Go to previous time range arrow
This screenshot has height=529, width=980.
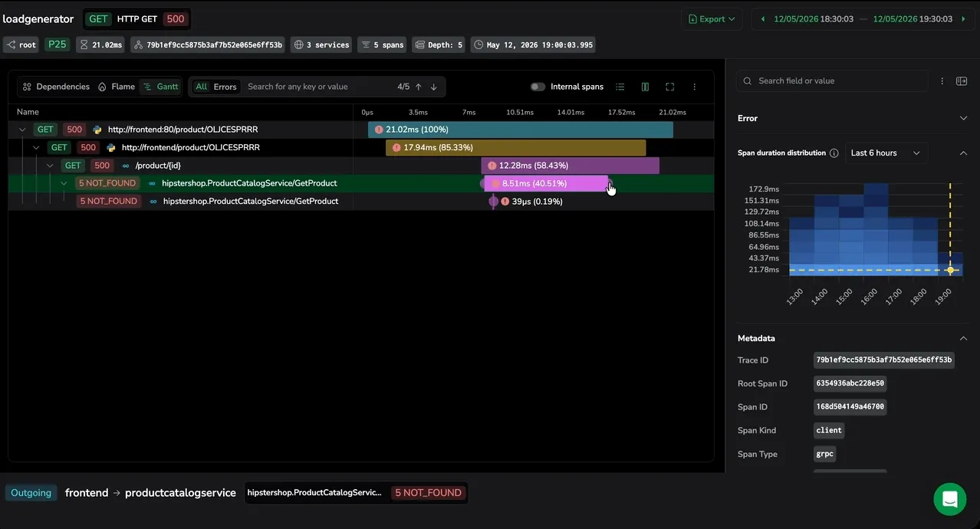[x=763, y=19]
